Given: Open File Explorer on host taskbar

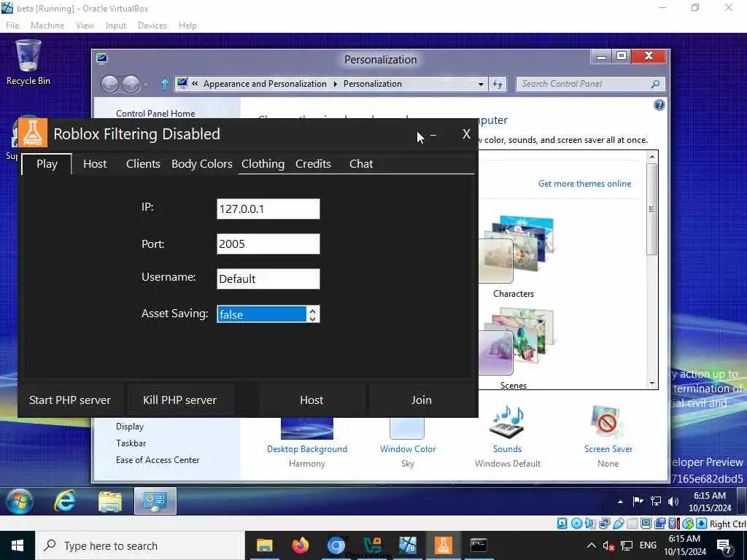Looking at the screenshot, I should tap(264, 545).
